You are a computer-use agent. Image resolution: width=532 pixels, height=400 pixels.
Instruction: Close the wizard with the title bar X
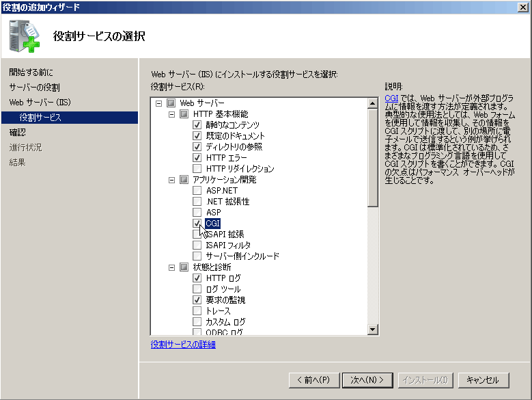[522, 7]
